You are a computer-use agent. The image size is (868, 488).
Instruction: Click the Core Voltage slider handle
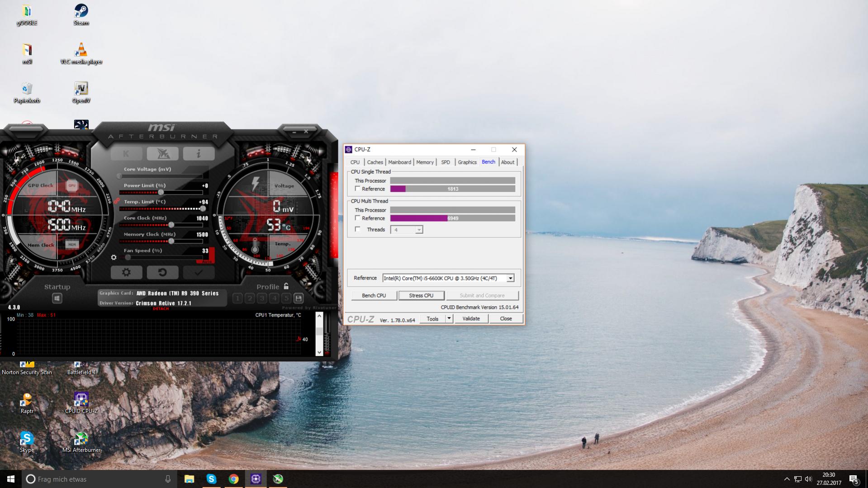120,176
